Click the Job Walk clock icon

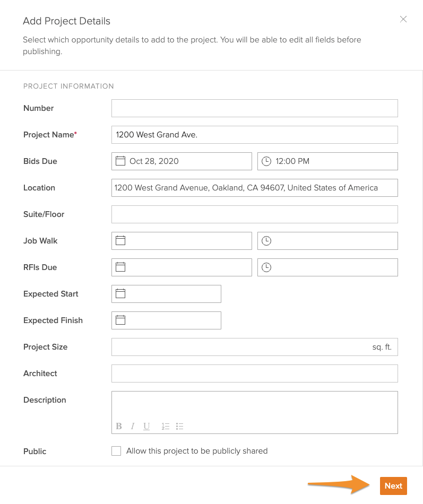coord(266,241)
